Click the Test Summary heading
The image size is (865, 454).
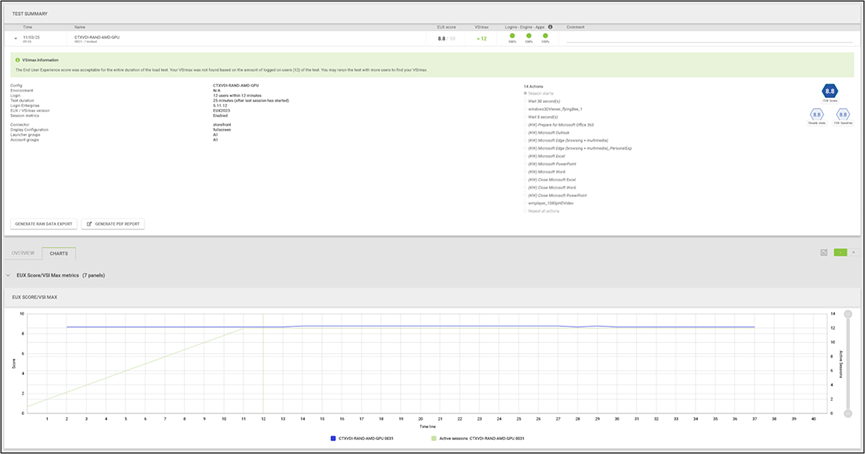coord(30,14)
